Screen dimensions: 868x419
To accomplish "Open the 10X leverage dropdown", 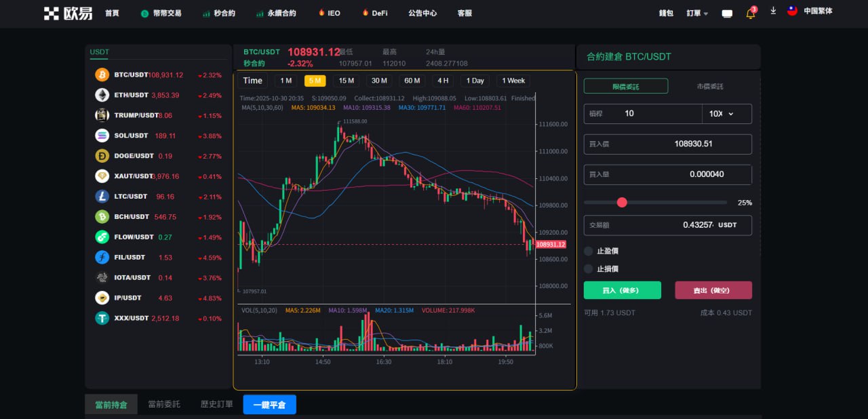I will coord(726,114).
